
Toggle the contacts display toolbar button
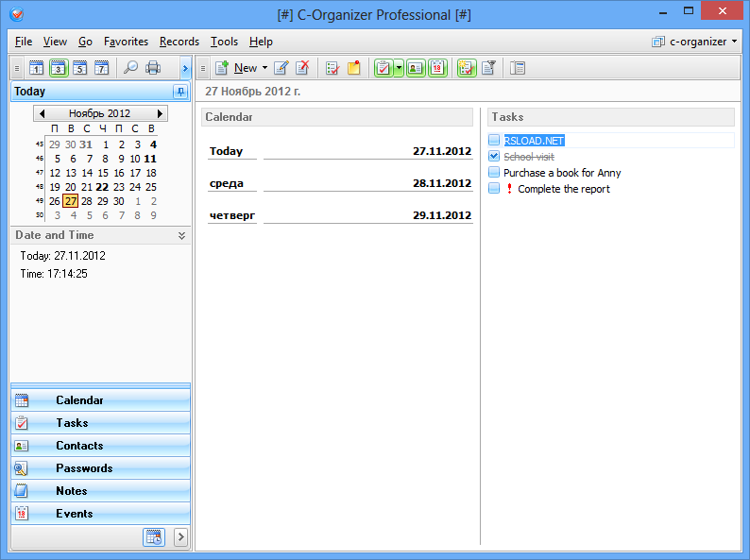[416, 68]
